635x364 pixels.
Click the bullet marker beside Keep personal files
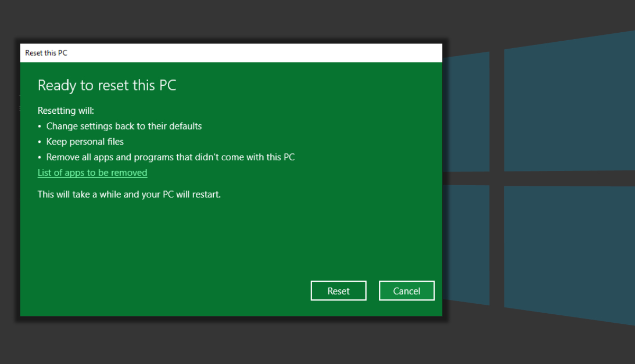[x=39, y=141]
